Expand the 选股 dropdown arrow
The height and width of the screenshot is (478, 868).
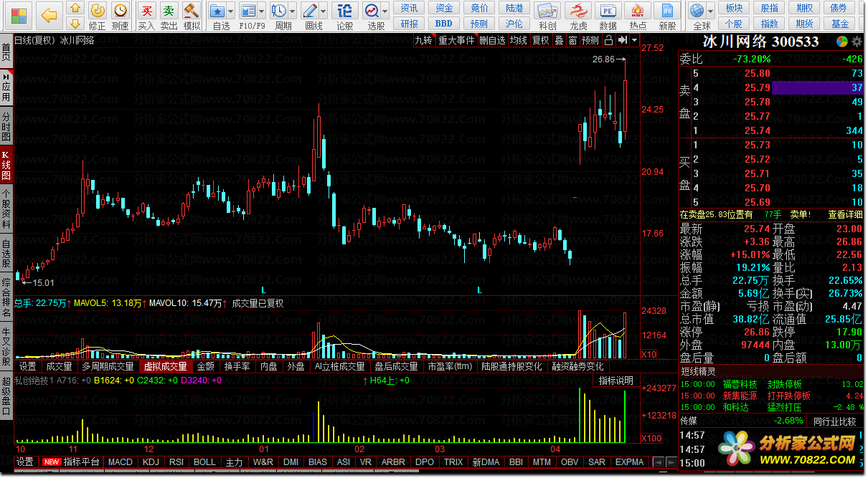click(385, 11)
